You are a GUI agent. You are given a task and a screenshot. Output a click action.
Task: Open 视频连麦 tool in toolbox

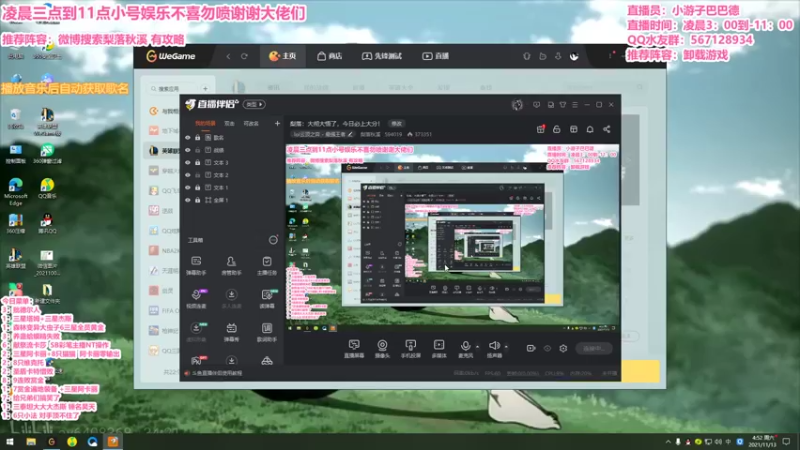click(196, 299)
